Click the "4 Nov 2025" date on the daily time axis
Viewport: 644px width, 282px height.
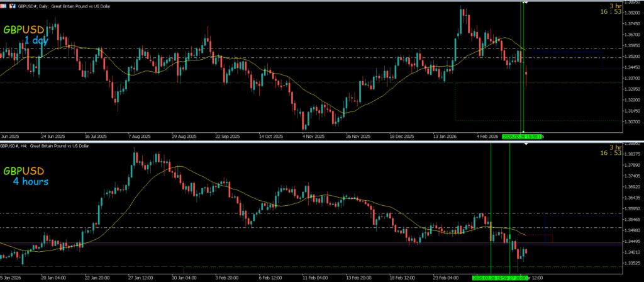(x=311, y=136)
